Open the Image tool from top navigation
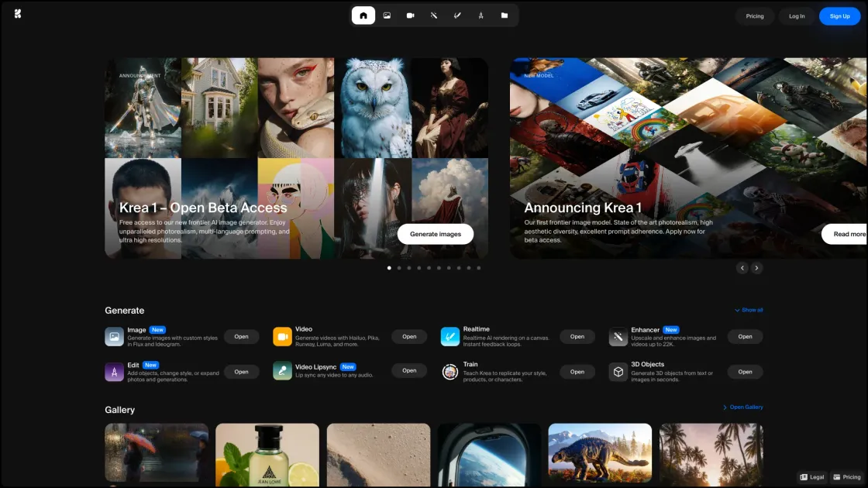This screenshot has width=868, height=488. coord(387,15)
